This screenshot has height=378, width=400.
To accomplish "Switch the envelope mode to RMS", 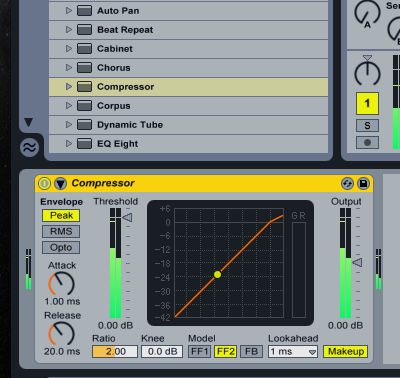I will pyautogui.click(x=61, y=231).
